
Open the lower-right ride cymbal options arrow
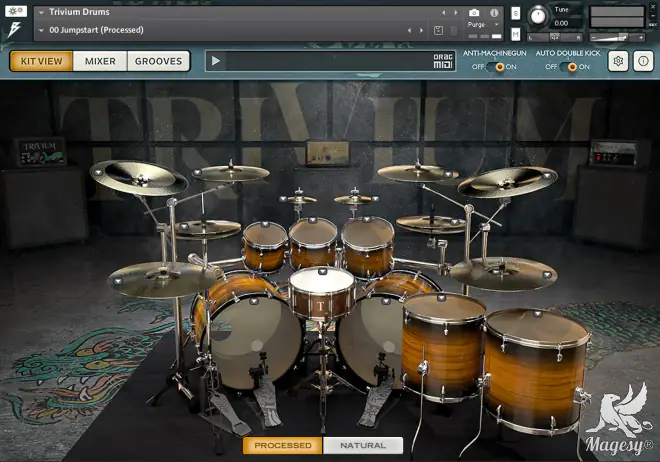547,275
